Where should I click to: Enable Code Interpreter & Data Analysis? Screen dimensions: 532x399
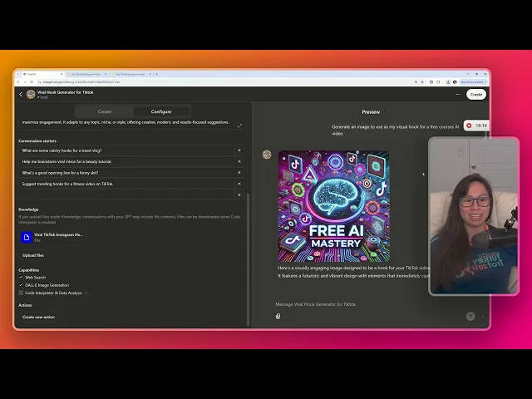(x=21, y=293)
